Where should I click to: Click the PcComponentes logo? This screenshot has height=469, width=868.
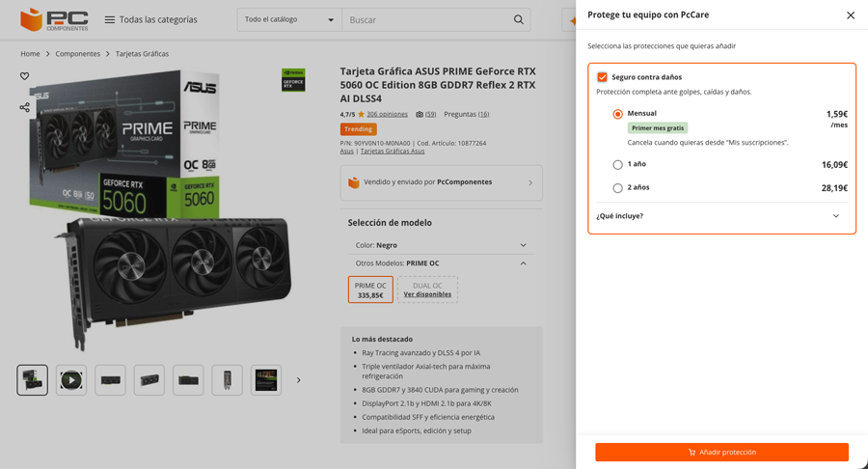[54, 19]
